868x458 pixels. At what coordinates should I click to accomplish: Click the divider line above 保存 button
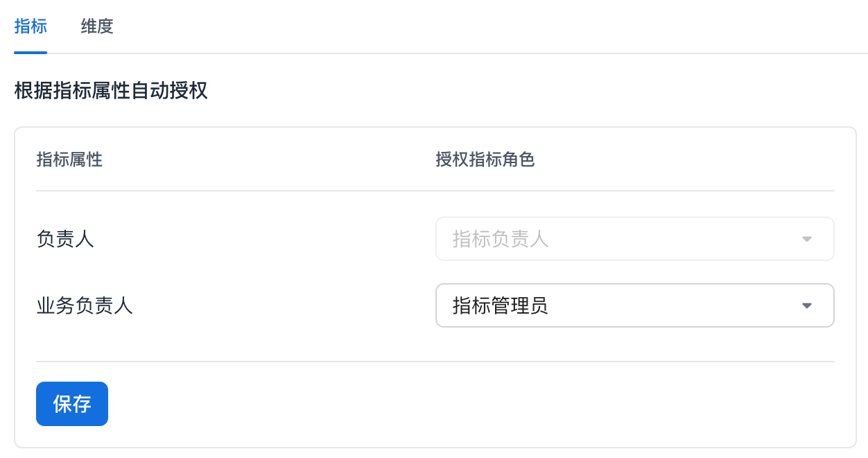[x=435, y=362]
